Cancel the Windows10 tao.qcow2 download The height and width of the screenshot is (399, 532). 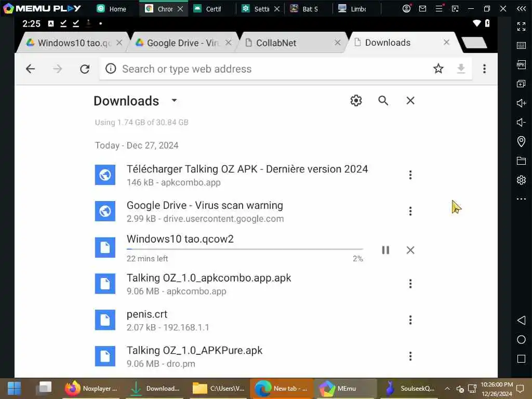(410, 250)
